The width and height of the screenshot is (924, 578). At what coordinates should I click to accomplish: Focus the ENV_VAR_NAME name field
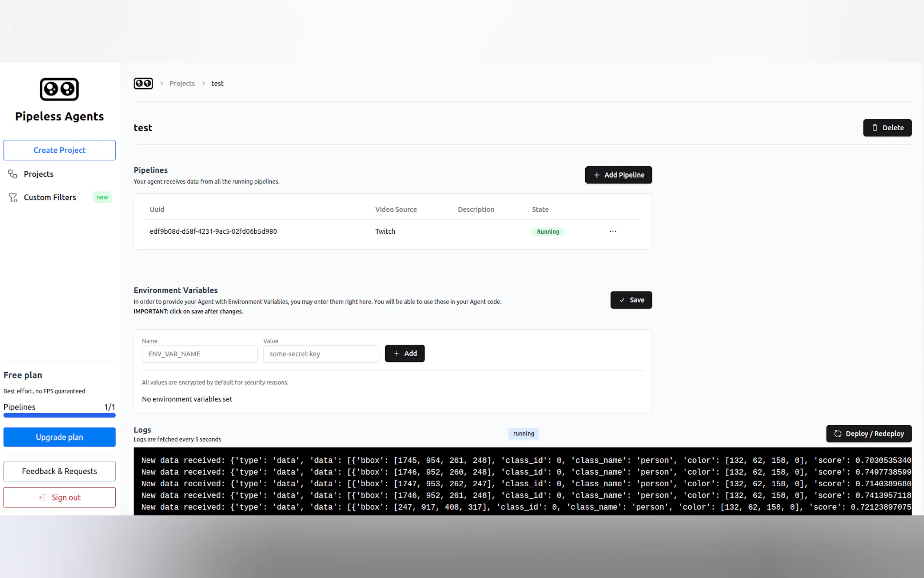(199, 354)
